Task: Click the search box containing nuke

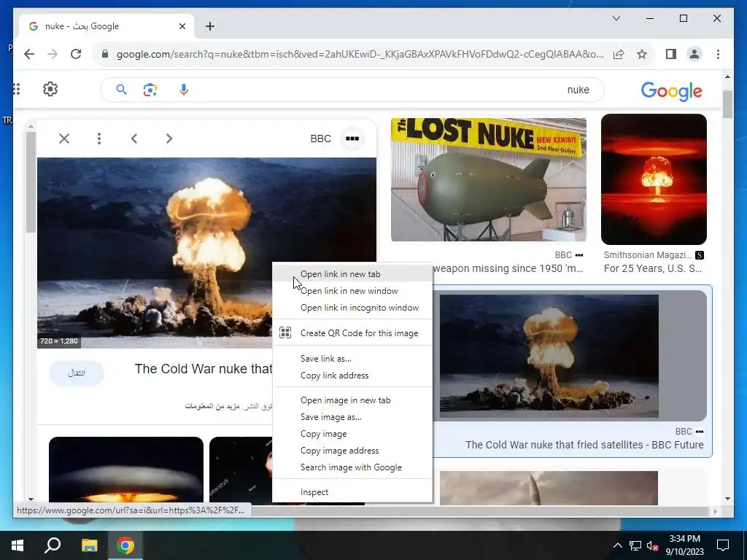Action: tap(352, 90)
